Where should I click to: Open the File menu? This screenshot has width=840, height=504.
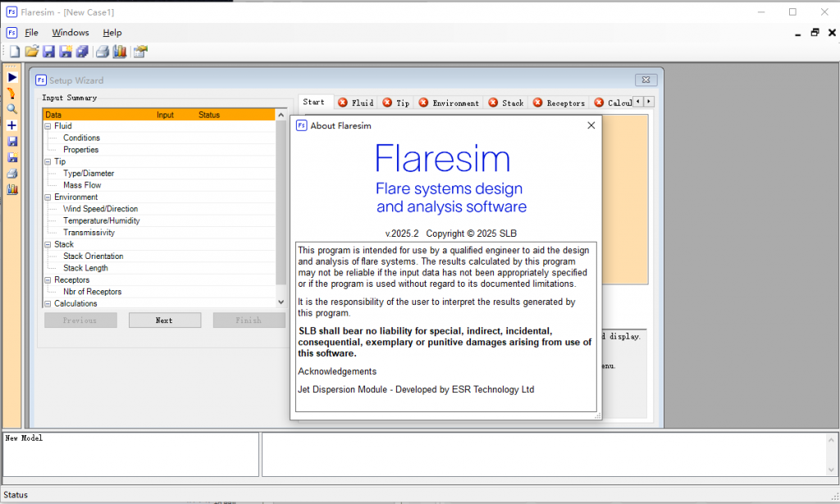tap(32, 33)
